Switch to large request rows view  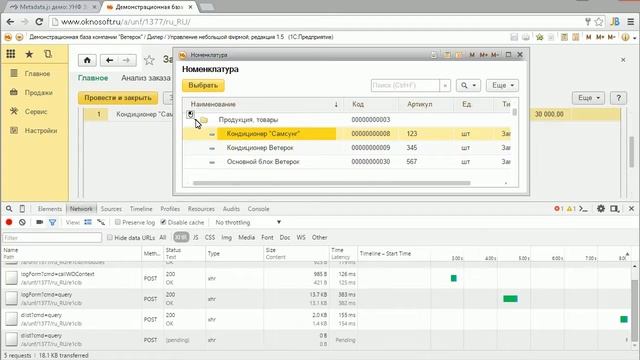[88, 222]
